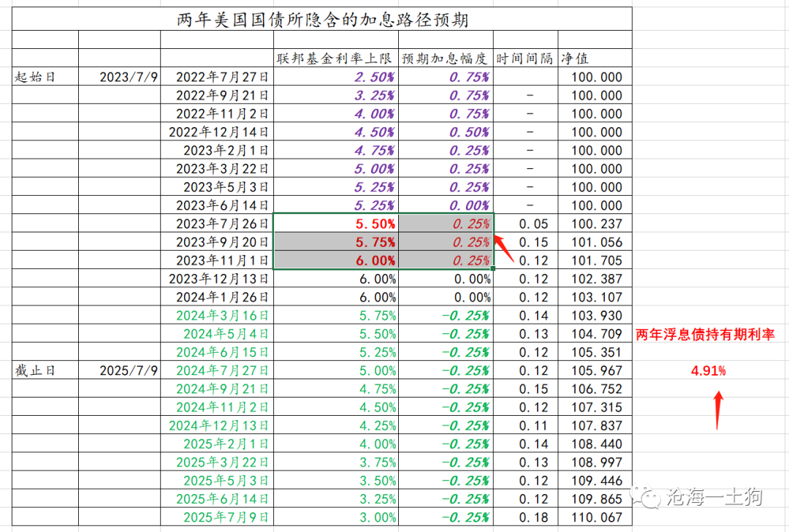
Task: Select the 联邦基金利率上限 column header
Action: 335,58
